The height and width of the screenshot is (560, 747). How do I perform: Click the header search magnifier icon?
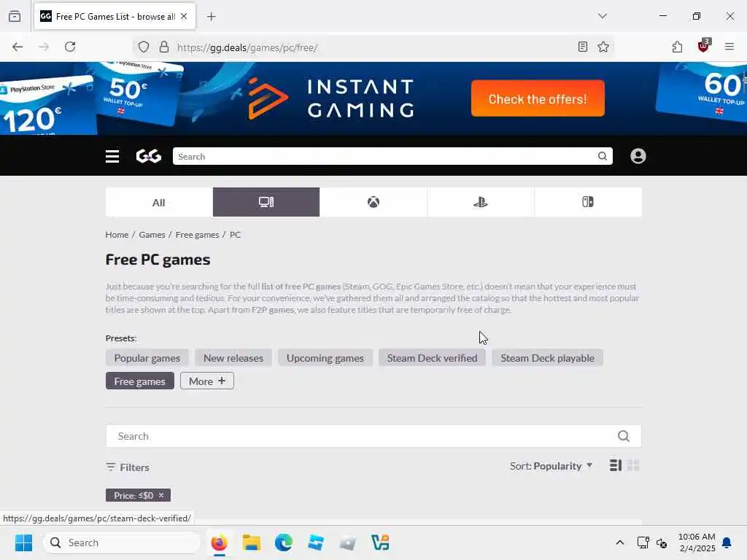click(x=602, y=156)
